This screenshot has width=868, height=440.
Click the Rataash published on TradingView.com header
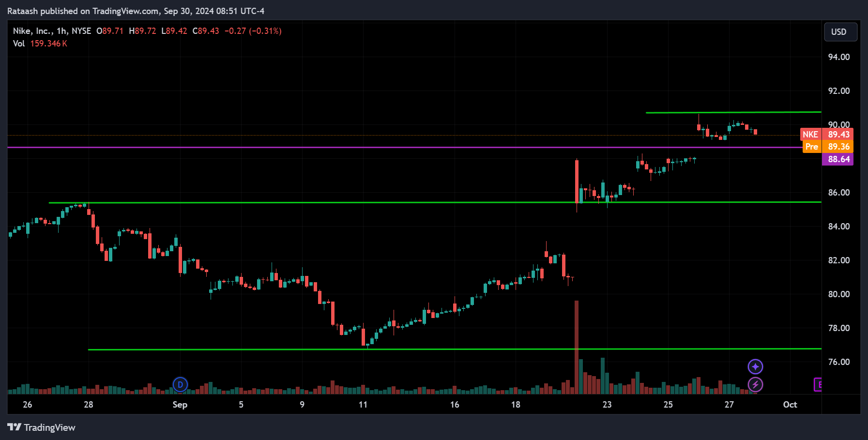136,11
